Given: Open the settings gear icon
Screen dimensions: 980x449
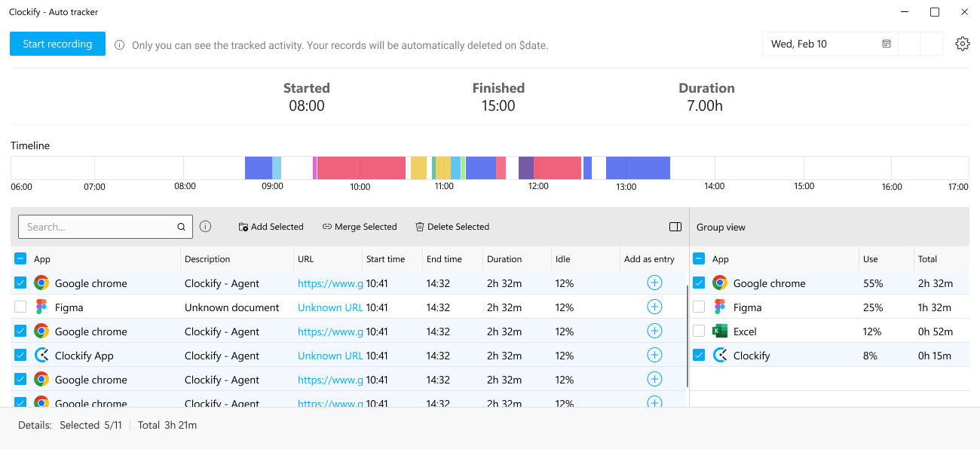Looking at the screenshot, I should [x=962, y=44].
